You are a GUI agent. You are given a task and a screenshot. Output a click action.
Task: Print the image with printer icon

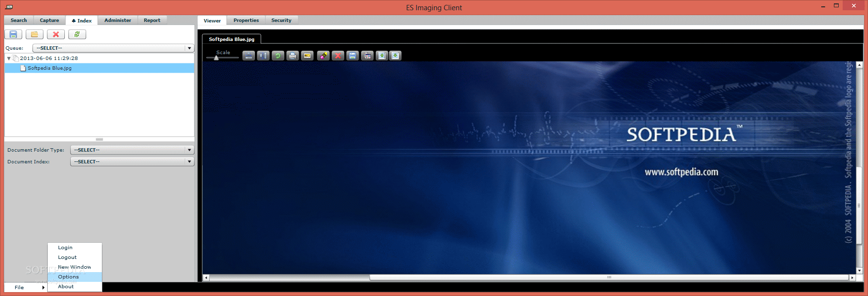pos(292,56)
